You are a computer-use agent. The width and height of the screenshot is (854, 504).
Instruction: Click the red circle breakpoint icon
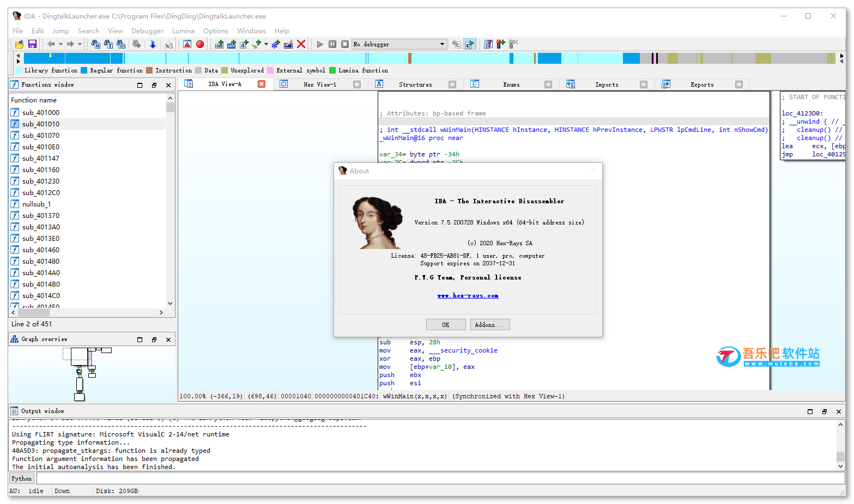click(x=200, y=44)
